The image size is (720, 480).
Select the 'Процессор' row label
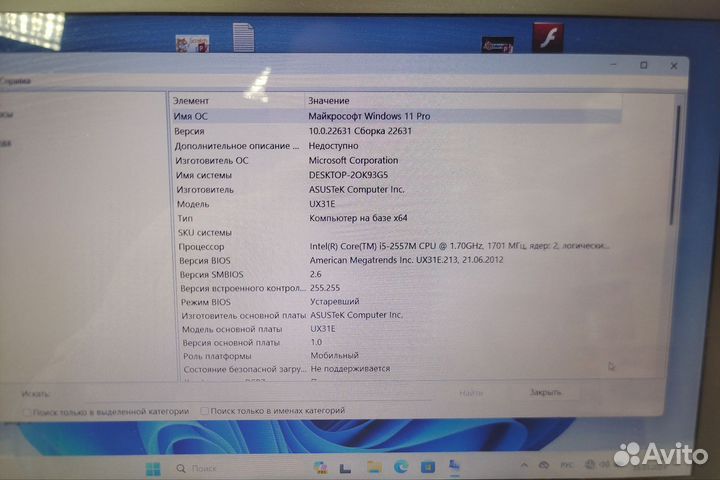pos(201,247)
